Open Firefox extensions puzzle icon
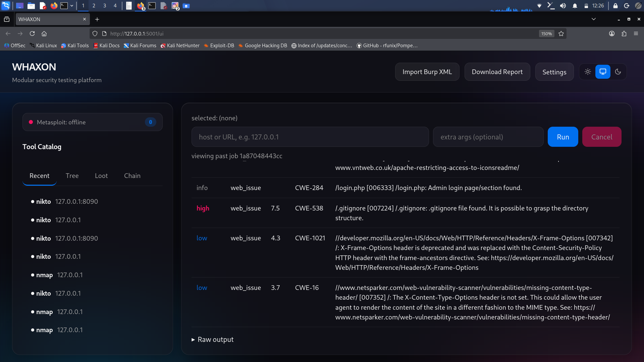644x362 pixels. click(624, 34)
